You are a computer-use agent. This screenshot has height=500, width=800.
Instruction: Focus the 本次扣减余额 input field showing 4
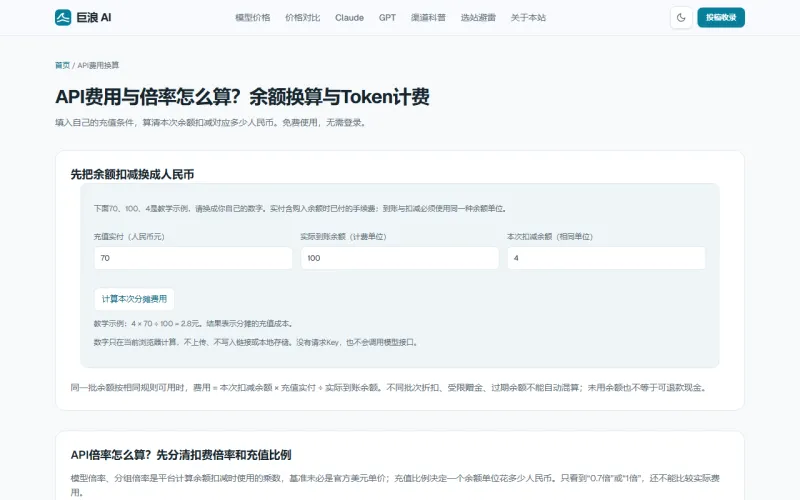click(x=606, y=258)
